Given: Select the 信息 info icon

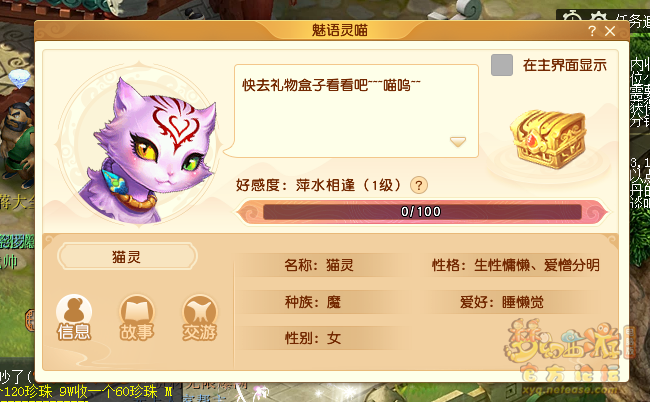Looking at the screenshot, I should coord(74,318).
